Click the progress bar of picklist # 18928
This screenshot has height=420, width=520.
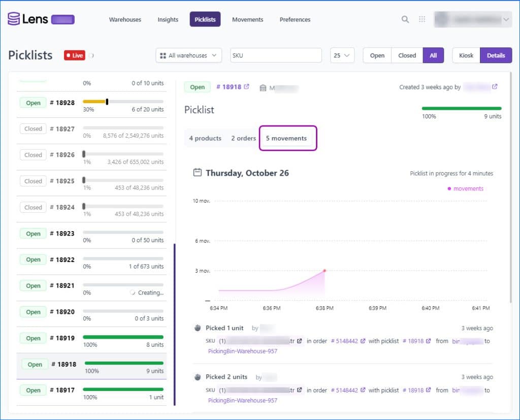tap(123, 101)
